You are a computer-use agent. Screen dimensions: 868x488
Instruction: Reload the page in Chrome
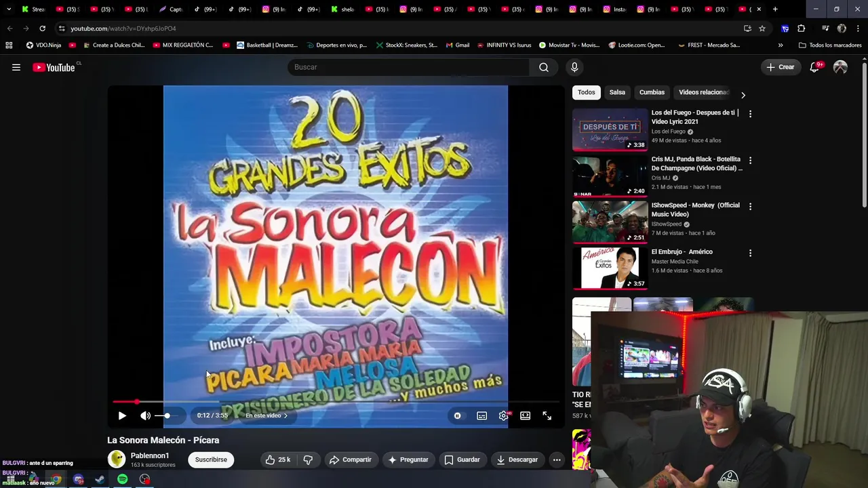(x=42, y=28)
